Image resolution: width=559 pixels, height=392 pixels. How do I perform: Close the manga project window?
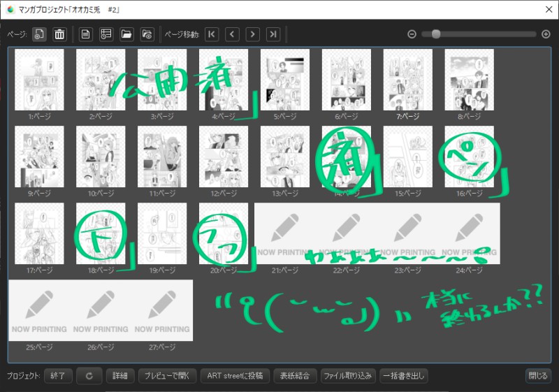click(549, 10)
